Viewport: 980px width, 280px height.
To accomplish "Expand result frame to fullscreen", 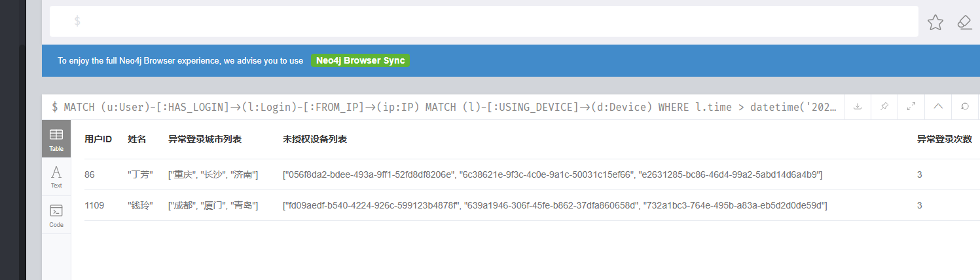I will 911,107.
